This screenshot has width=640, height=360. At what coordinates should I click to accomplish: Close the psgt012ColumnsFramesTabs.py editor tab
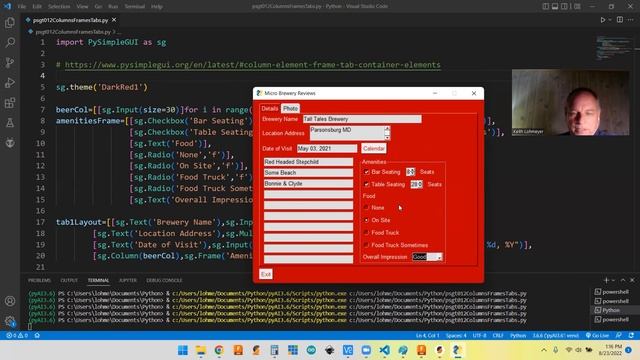click(x=114, y=20)
